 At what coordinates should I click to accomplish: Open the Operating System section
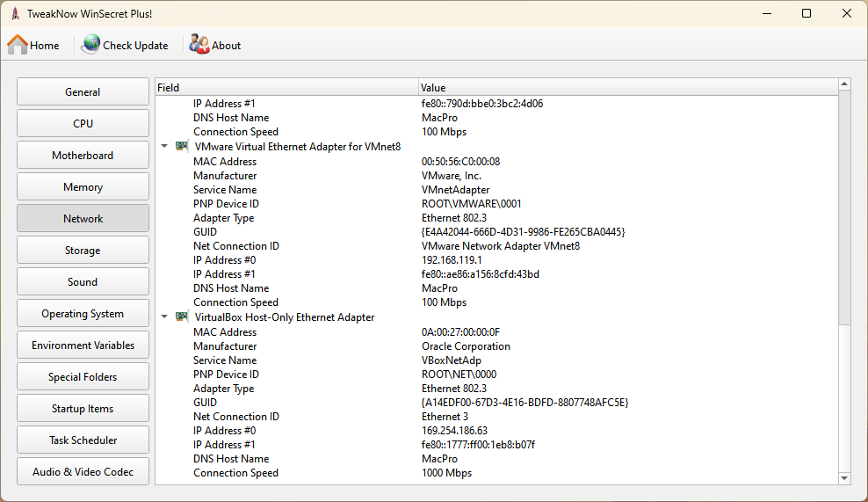tap(83, 313)
